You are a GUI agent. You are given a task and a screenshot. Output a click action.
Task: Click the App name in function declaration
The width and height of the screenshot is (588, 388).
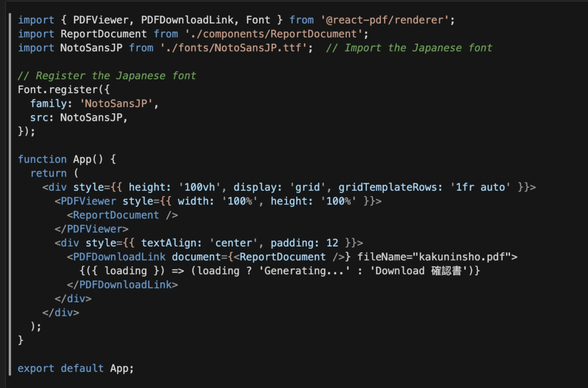tap(83, 159)
